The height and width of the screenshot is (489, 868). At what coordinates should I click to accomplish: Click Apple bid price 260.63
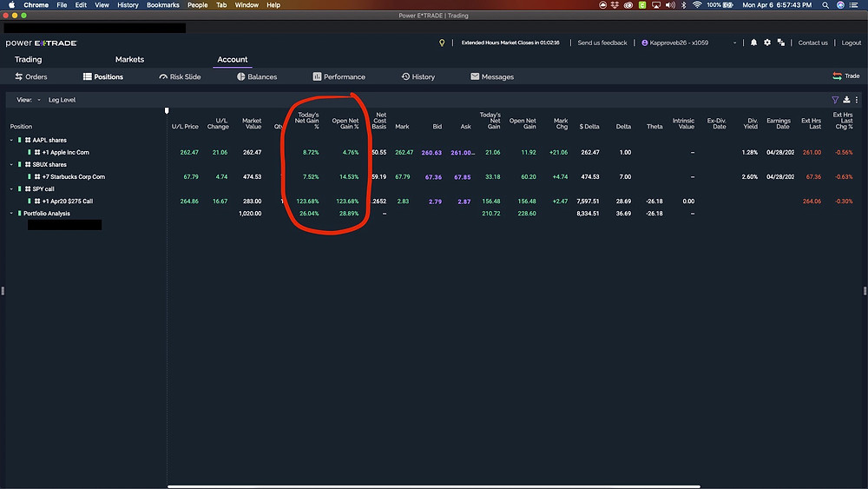point(431,152)
